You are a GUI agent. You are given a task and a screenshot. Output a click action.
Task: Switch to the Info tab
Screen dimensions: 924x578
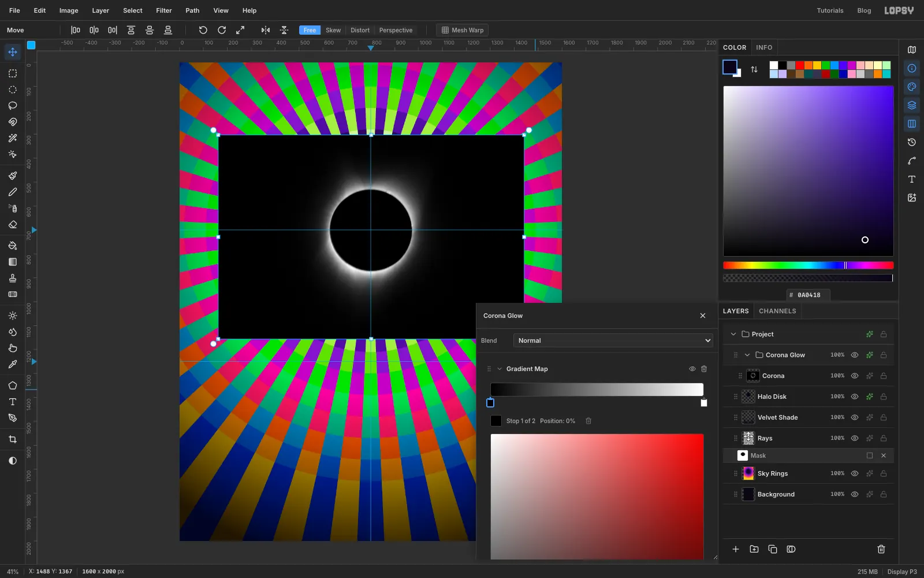[x=764, y=47]
